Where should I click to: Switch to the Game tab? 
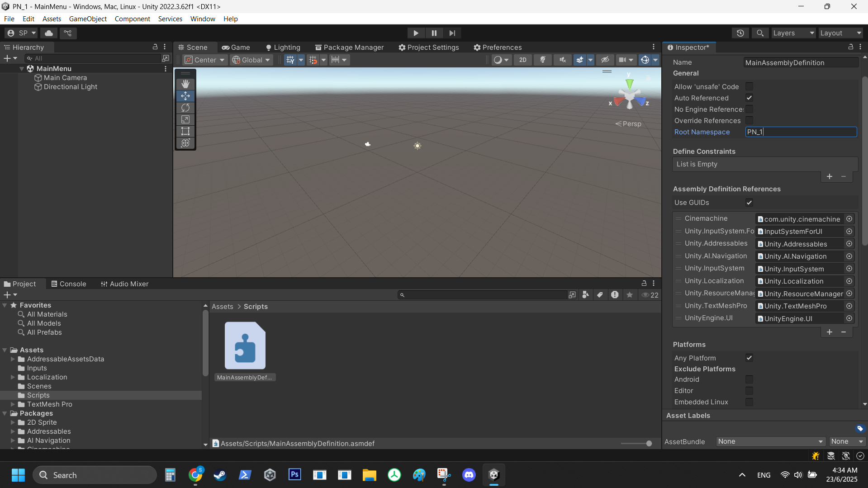[236, 47]
